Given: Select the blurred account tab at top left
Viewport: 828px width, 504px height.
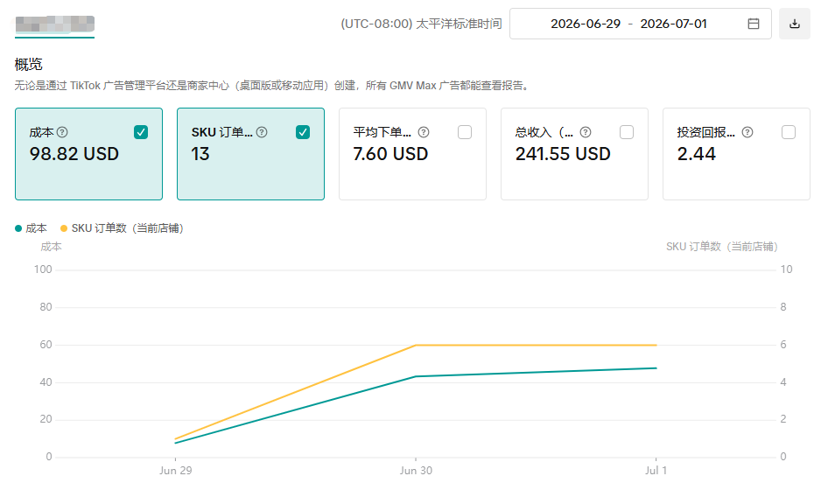Looking at the screenshot, I should click(55, 24).
